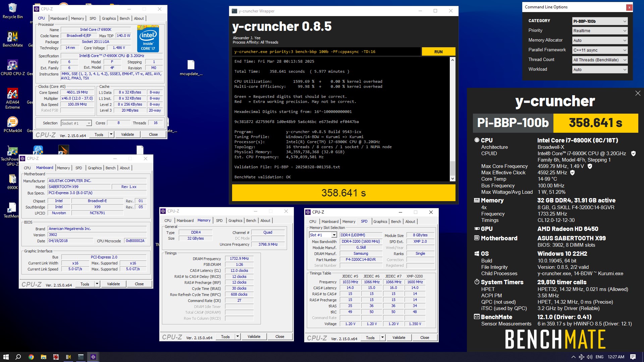Screen dimensions: 644x362
Task: Open the About tab in the CPU-Z SPD window
Action: (410, 222)
